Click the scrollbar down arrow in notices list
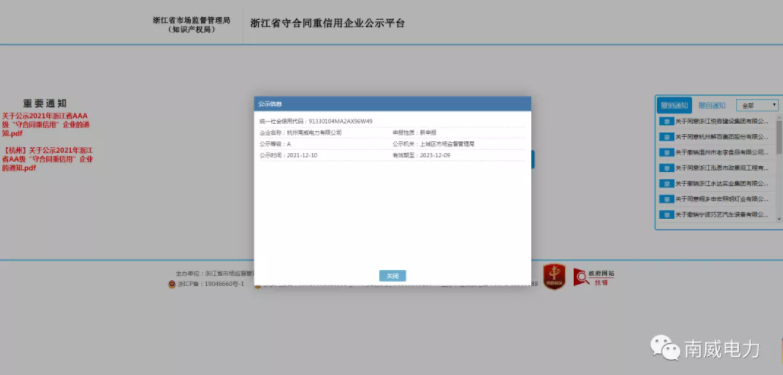The height and width of the screenshot is (375, 783). click(x=779, y=219)
